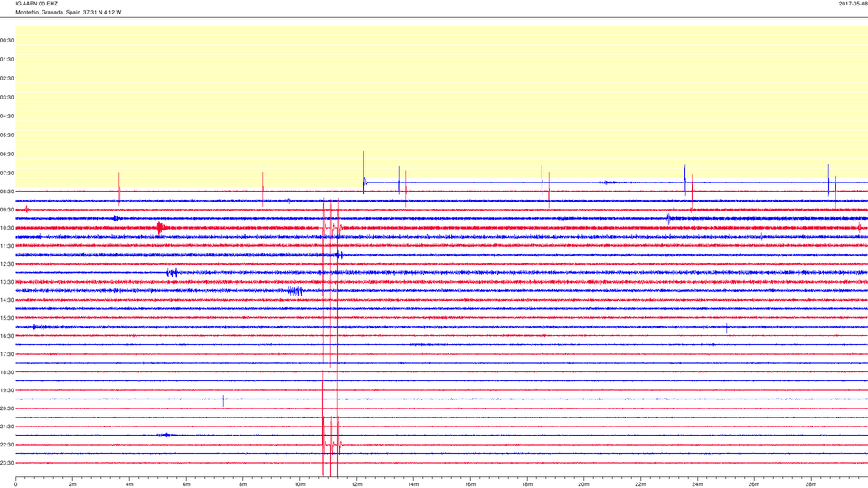Select the 07:30 time label

coord(7,174)
